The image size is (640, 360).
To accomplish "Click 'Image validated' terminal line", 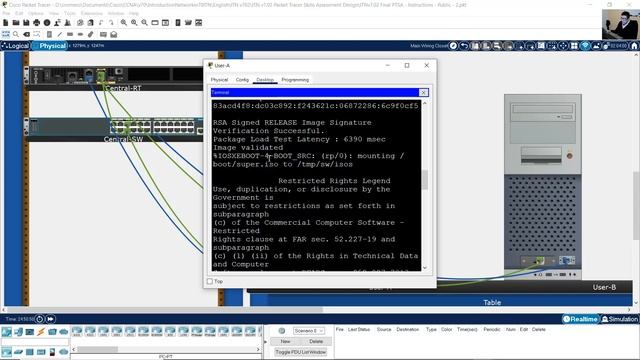I will tap(248, 148).
